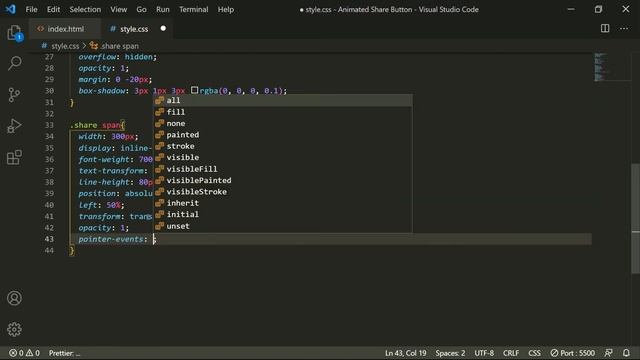
Task: Click Ln 43, Col 19 cursor position
Action: click(405, 353)
